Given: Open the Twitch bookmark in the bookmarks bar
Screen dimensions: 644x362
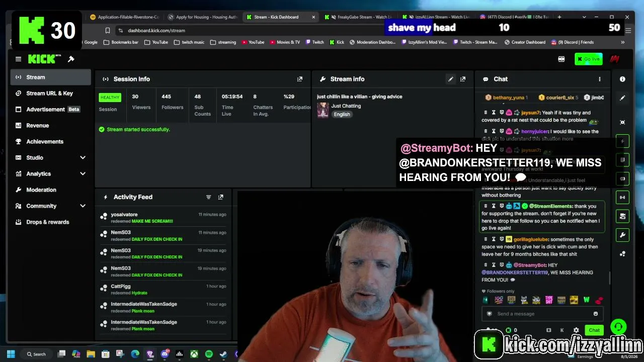Looking at the screenshot, I should (x=314, y=42).
